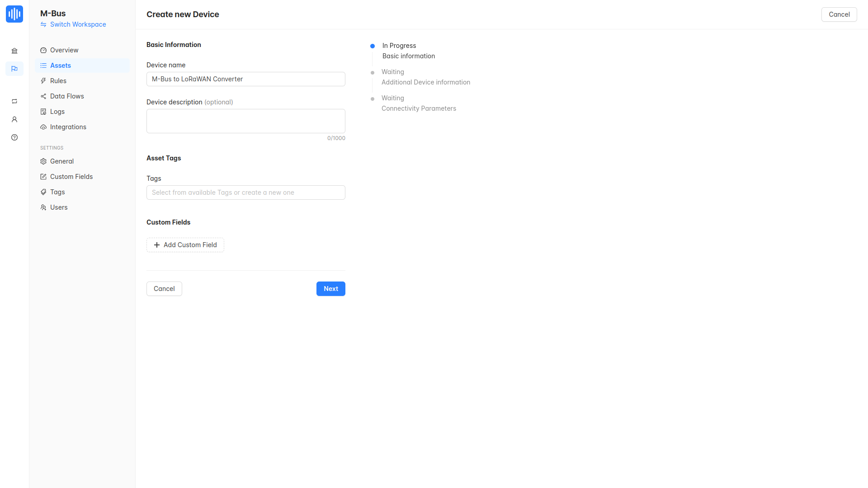This screenshot has width=868, height=488.
Task: Click the Switch Workspace arrows icon
Action: (43, 24)
